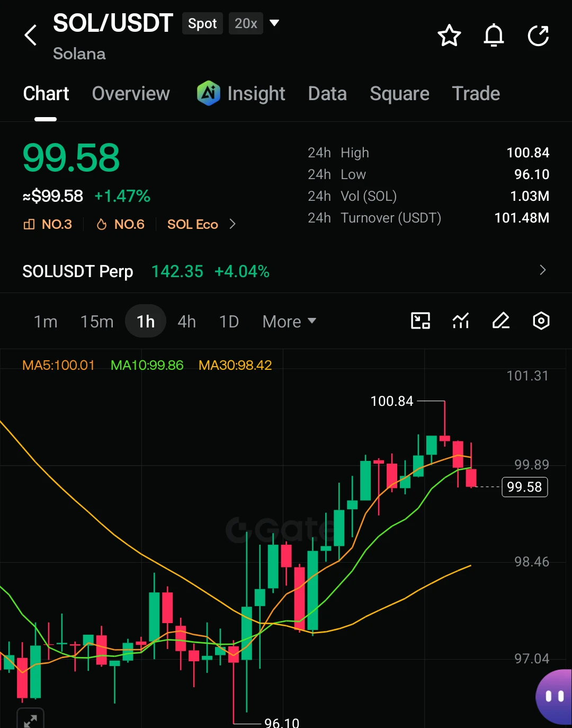Select the 4h timeframe
This screenshot has height=728, width=572.
[x=187, y=321]
